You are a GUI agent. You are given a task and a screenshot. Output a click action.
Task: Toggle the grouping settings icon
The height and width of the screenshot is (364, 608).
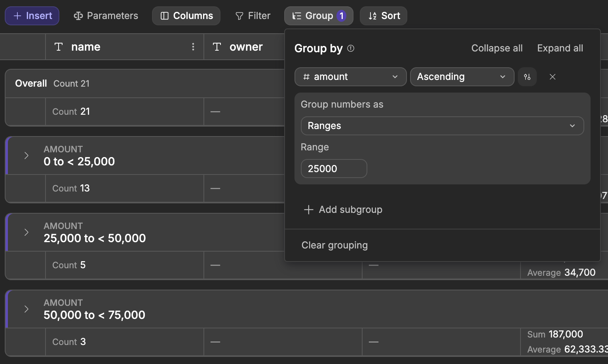click(x=527, y=77)
